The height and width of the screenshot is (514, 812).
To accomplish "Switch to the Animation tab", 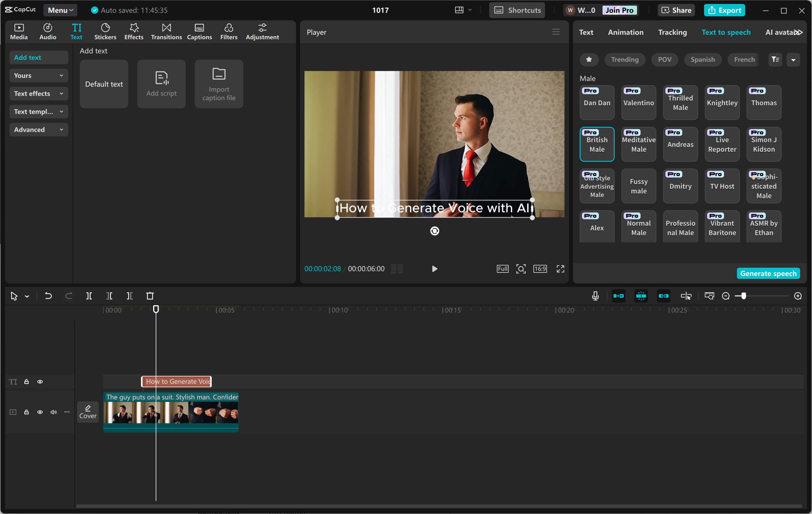I will pyautogui.click(x=626, y=32).
